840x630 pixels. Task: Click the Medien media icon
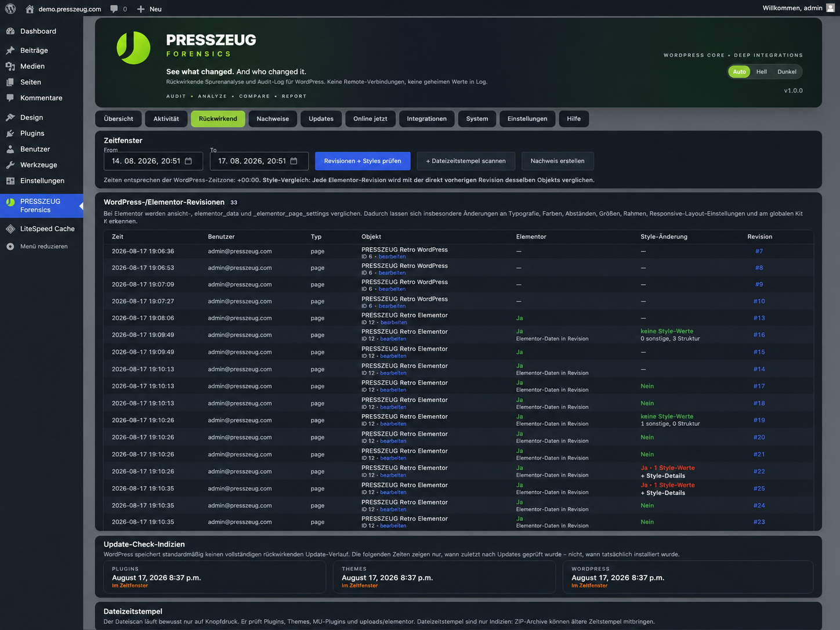[10, 66]
